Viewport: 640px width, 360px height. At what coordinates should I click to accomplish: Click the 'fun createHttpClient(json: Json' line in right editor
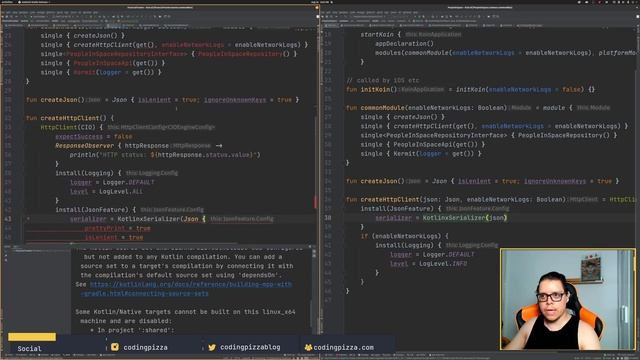click(x=491, y=200)
